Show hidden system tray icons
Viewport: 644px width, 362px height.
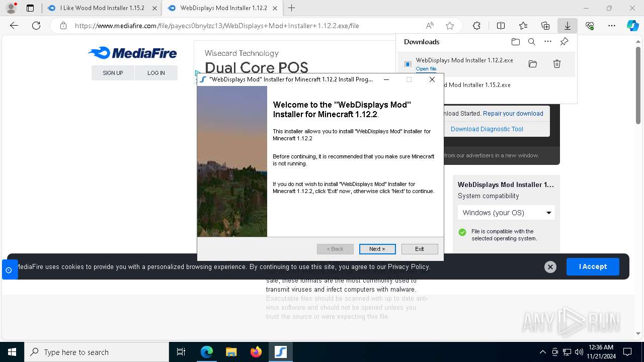(542, 352)
